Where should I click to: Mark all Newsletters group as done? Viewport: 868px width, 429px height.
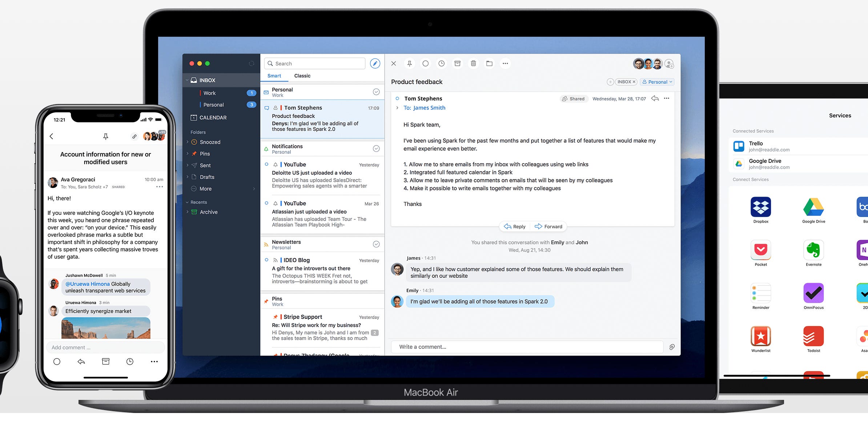coord(376,244)
